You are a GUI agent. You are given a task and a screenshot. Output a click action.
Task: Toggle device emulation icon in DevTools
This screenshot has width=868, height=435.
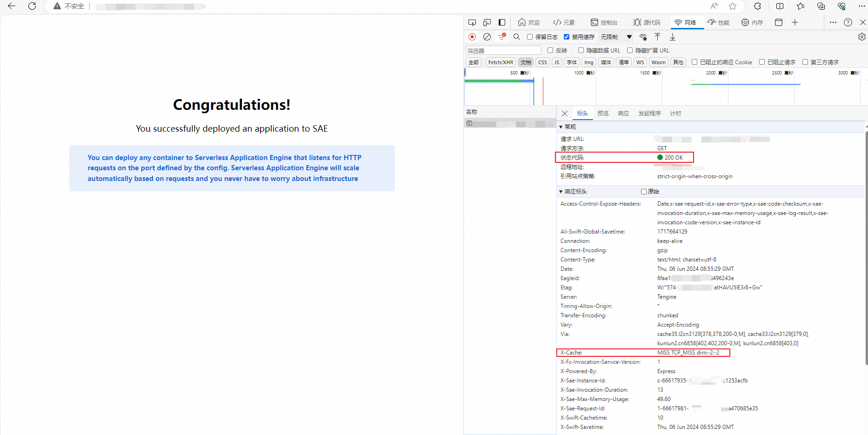coord(487,22)
